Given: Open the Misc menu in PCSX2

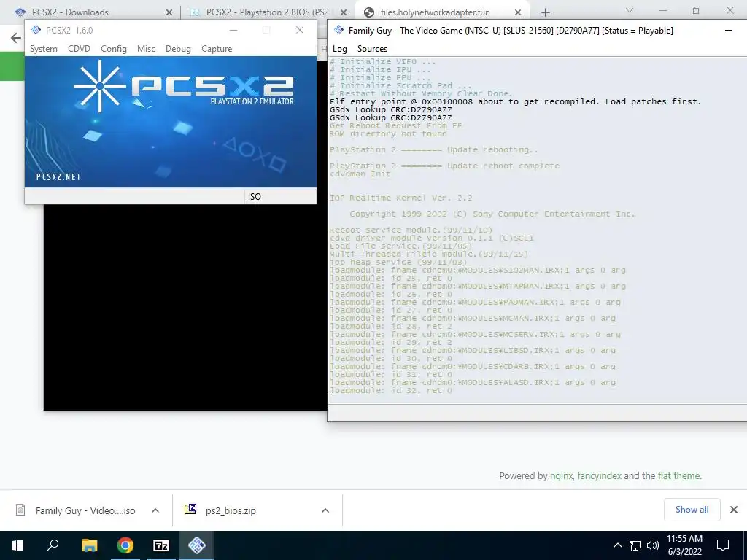Looking at the screenshot, I should 146,49.
